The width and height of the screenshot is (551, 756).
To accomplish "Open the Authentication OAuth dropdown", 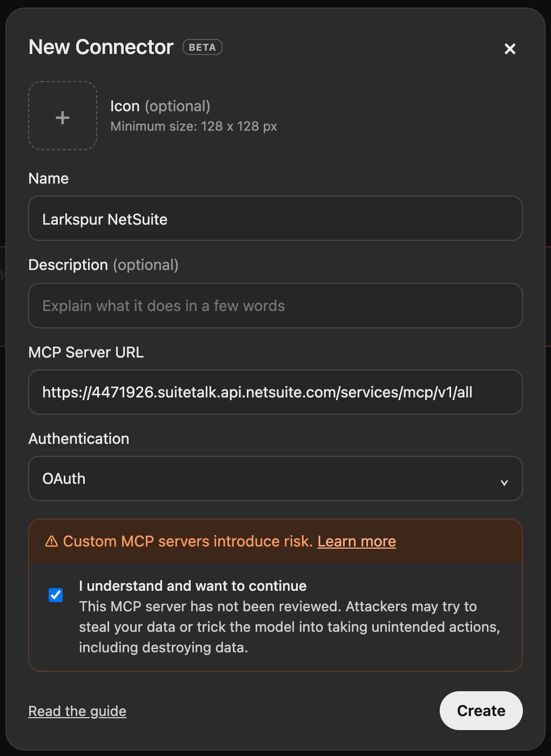I will [x=275, y=478].
